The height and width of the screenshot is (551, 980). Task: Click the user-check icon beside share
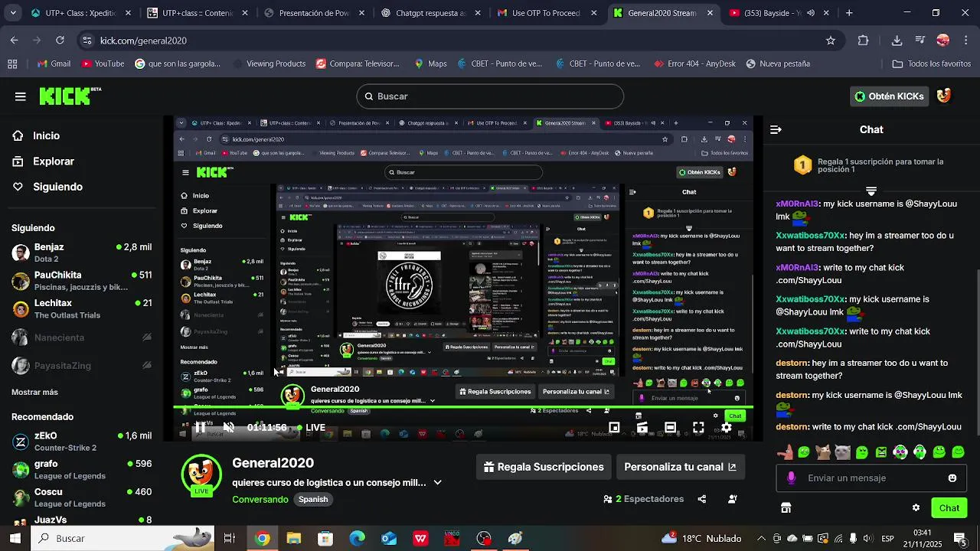click(733, 499)
